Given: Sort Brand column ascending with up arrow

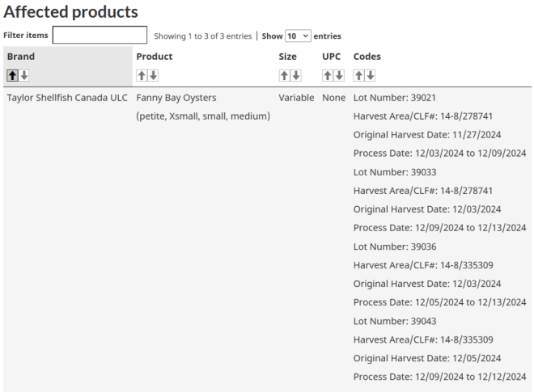Looking at the screenshot, I should 13,75.
